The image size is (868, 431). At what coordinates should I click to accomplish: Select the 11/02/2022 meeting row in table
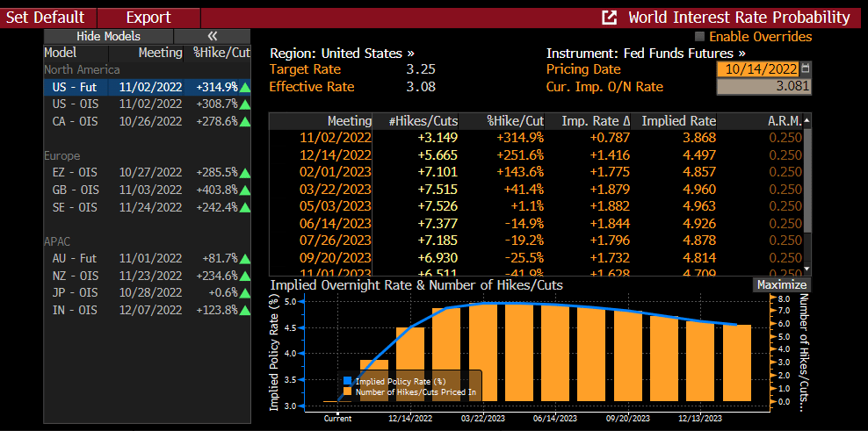536,137
